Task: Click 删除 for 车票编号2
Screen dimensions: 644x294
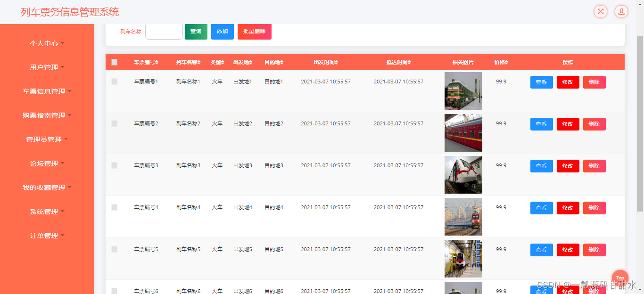Action: pos(594,124)
